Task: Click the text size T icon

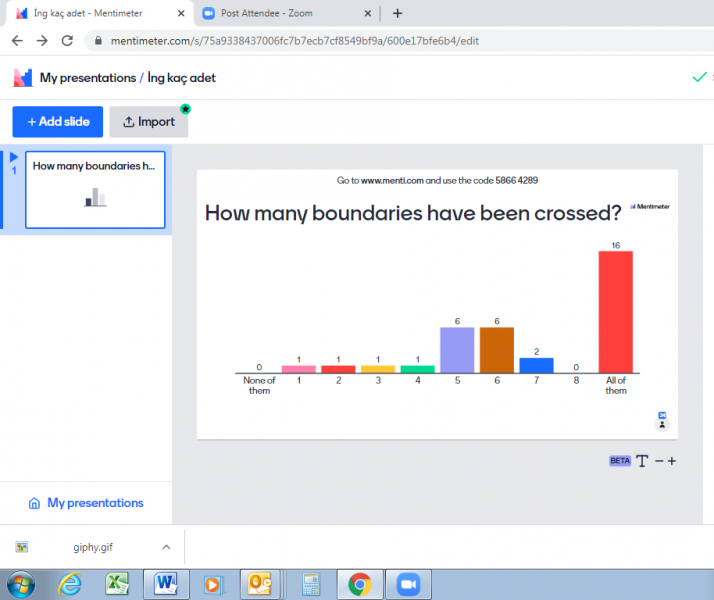Action: click(642, 461)
